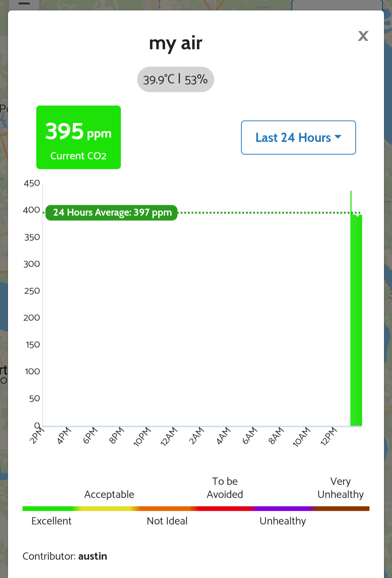392x578 pixels.
Task: Click the 24 Hours Average label
Action: click(x=112, y=213)
